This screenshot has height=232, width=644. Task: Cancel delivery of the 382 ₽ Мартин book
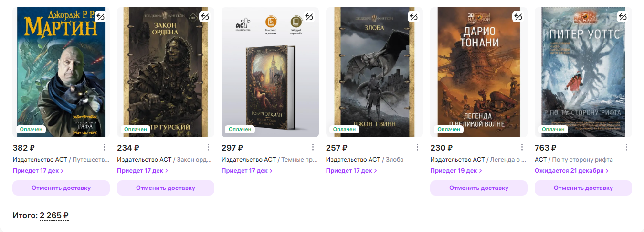click(61, 188)
